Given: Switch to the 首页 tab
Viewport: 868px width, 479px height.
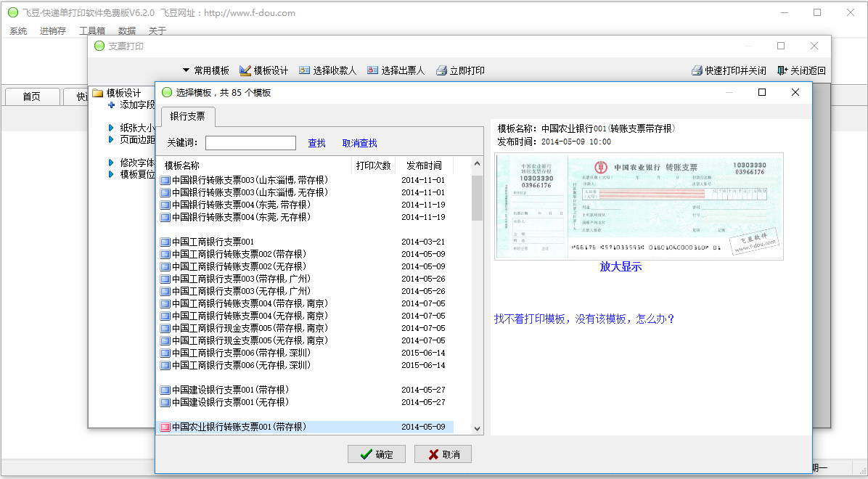Looking at the screenshot, I should [32, 97].
